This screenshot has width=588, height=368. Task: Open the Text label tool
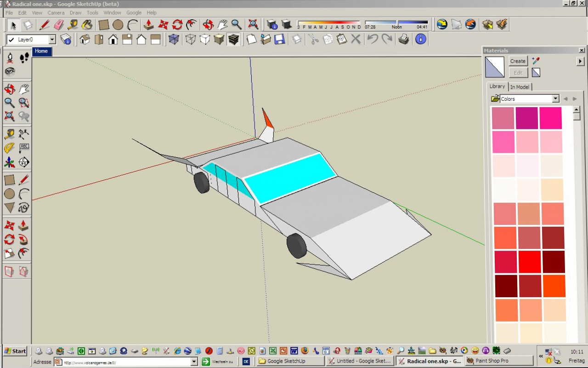click(x=24, y=148)
